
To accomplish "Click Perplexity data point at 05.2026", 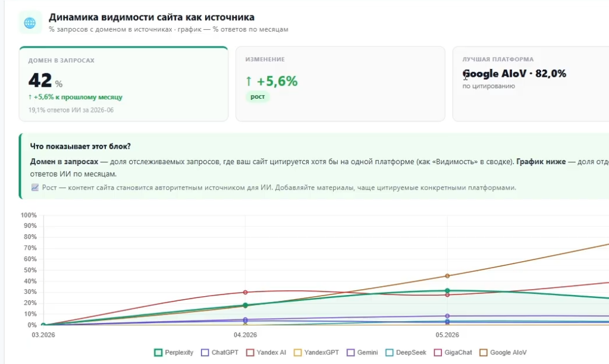I will [447, 291].
